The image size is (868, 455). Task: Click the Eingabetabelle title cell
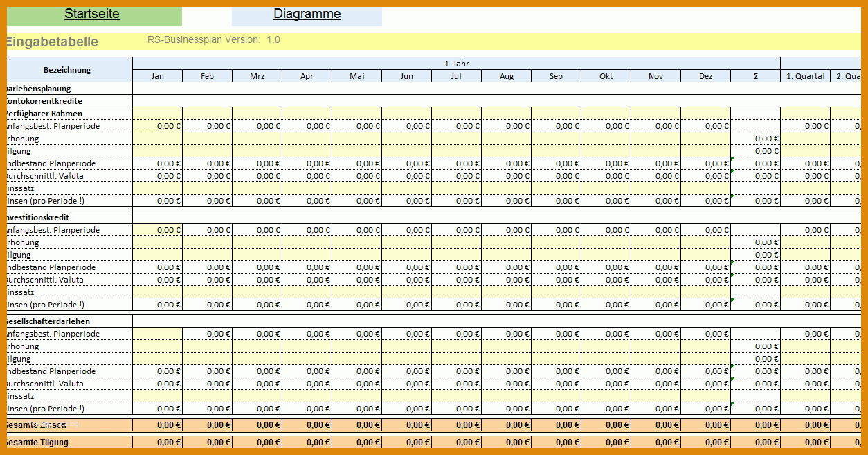coord(52,42)
